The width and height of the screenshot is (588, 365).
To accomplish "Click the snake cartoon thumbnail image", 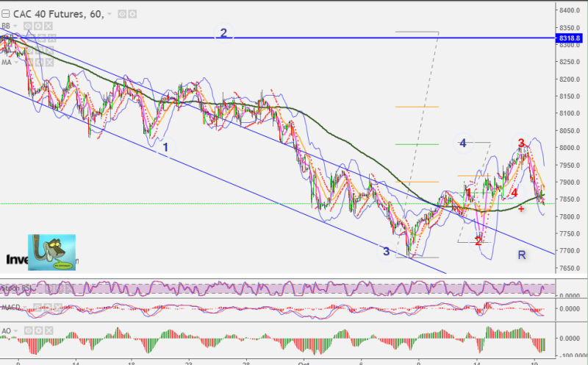I will (x=51, y=252).
